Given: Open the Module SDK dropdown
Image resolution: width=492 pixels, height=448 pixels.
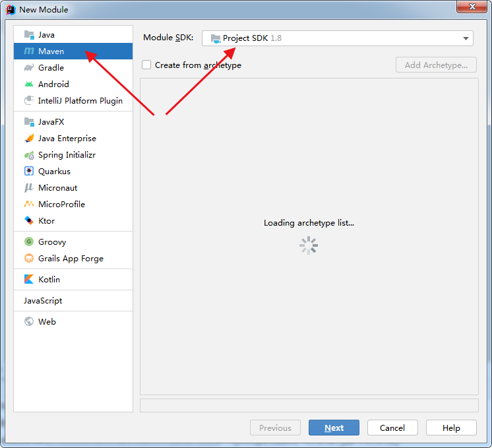Looking at the screenshot, I should tap(337, 38).
